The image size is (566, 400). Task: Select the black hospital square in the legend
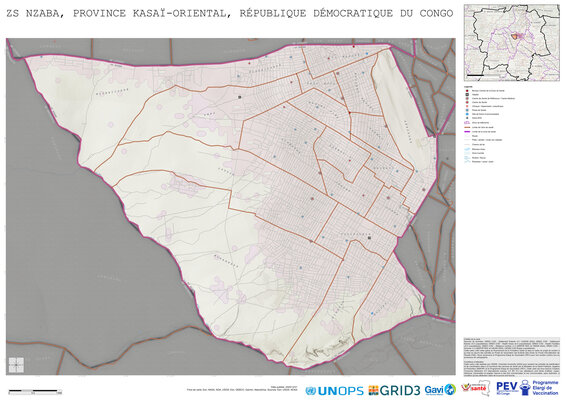pos(467,95)
